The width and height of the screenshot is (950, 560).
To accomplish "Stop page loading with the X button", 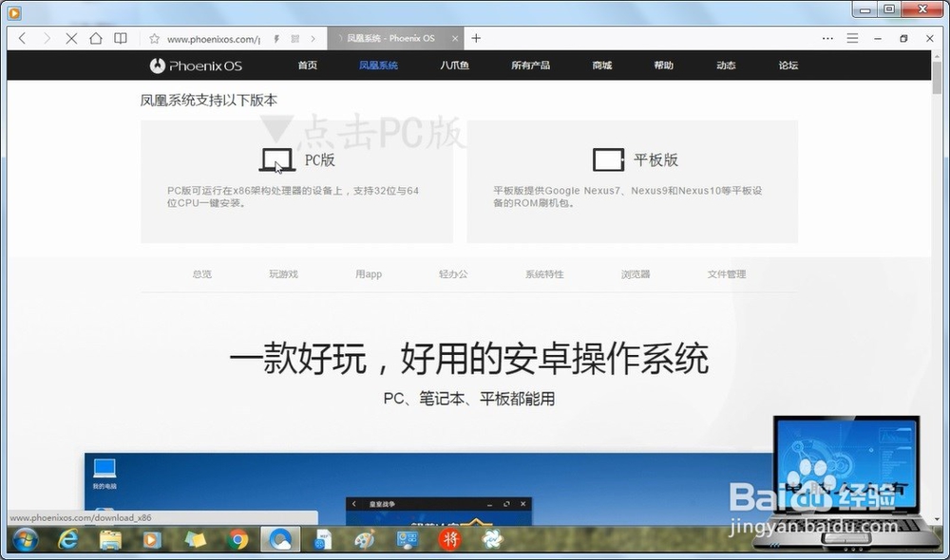I will tap(71, 38).
